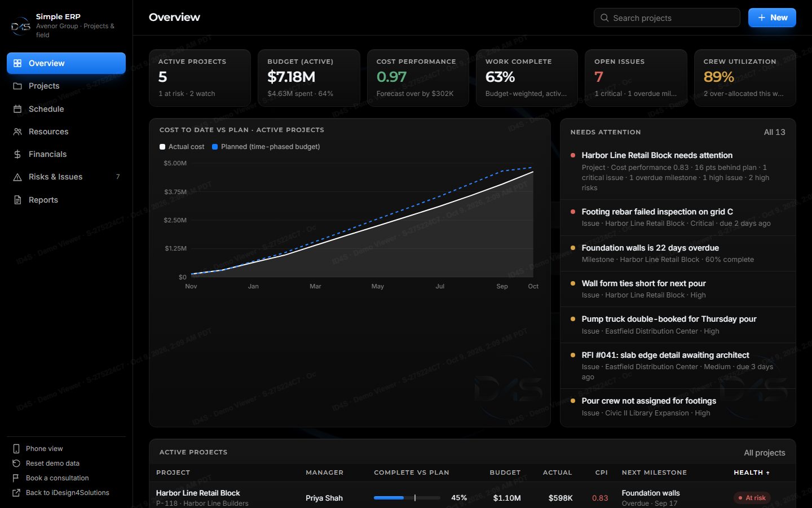Click Back to iDesign4Solutions link
Image resolution: width=812 pixels, height=508 pixels.
[66, 493]
